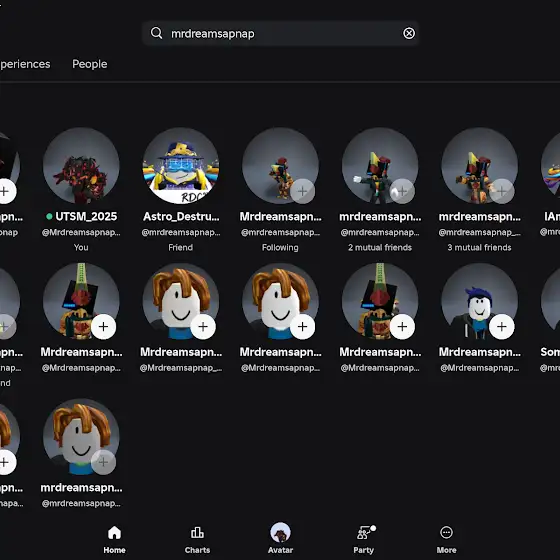Click the name above 2 mutual friends
This screenshot has height=560, width=560.
(x=380, y=216)
